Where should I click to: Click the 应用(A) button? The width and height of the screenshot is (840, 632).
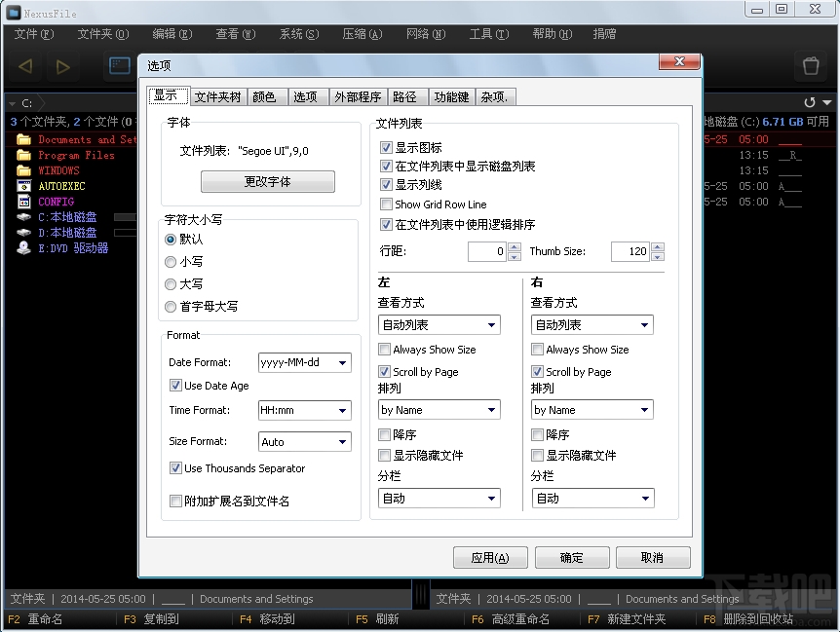coord(490,557)
